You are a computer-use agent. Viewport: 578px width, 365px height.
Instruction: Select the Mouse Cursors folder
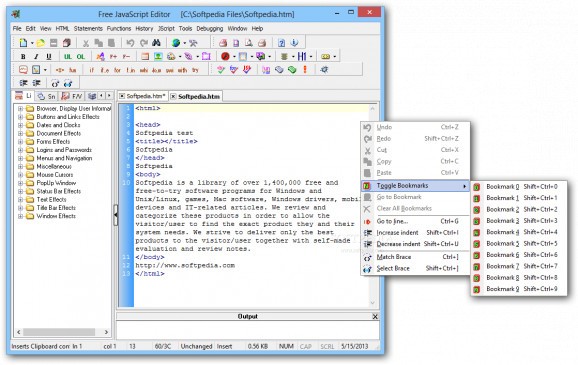click(55, 175)
